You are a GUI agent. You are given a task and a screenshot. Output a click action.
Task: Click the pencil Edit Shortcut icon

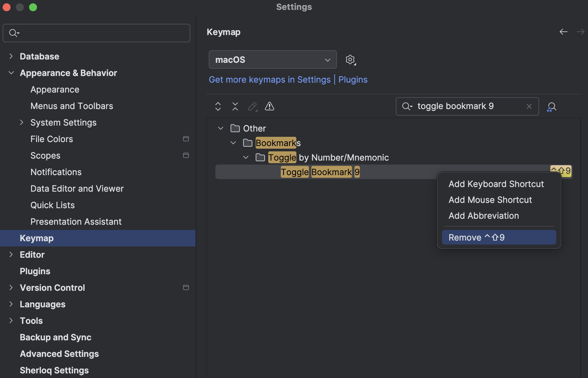[x=252, y=106]
